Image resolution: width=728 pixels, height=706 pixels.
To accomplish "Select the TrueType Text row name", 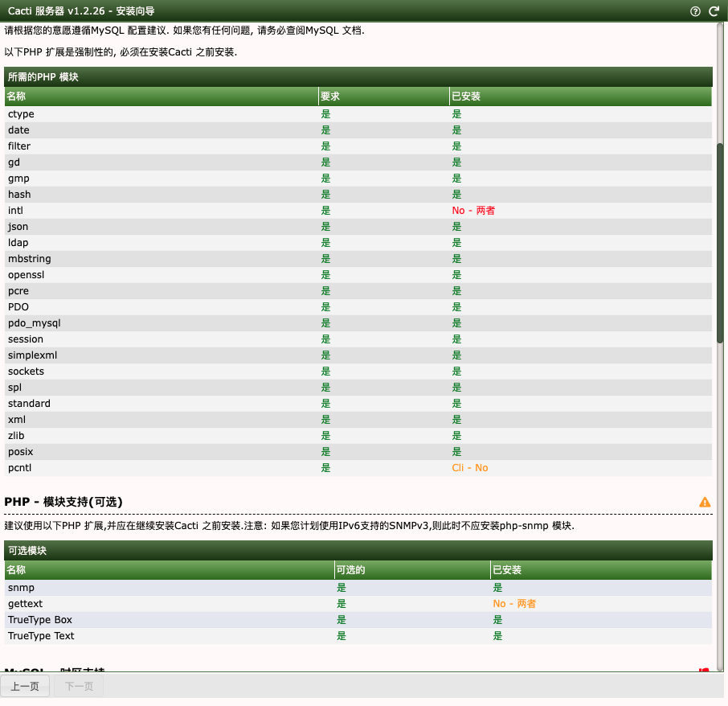I will [41, 636].
